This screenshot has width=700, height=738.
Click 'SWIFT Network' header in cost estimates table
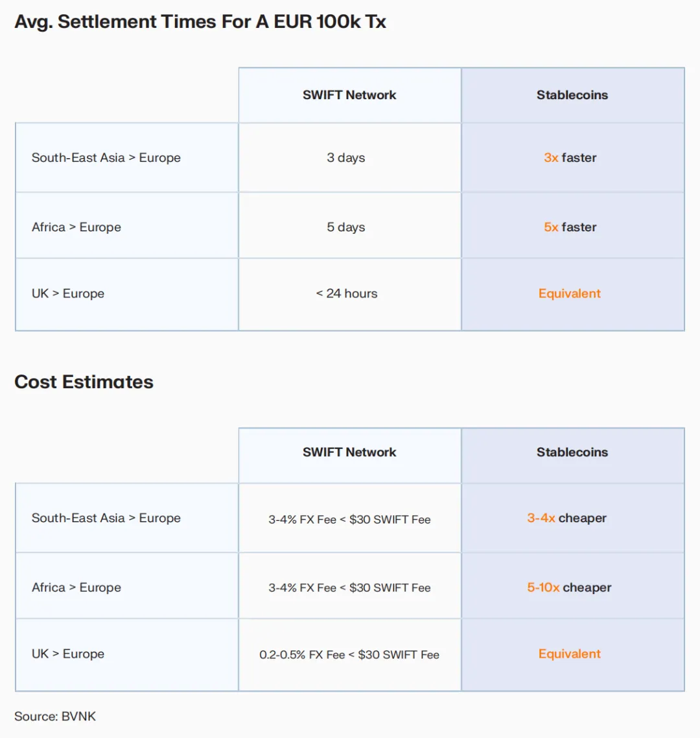point(349,452)
